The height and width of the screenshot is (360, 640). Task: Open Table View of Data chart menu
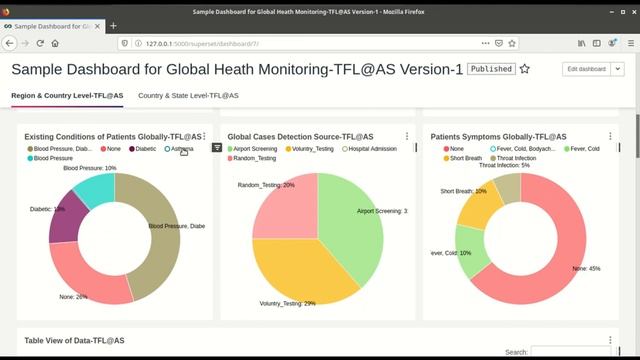tap(610, 340)
